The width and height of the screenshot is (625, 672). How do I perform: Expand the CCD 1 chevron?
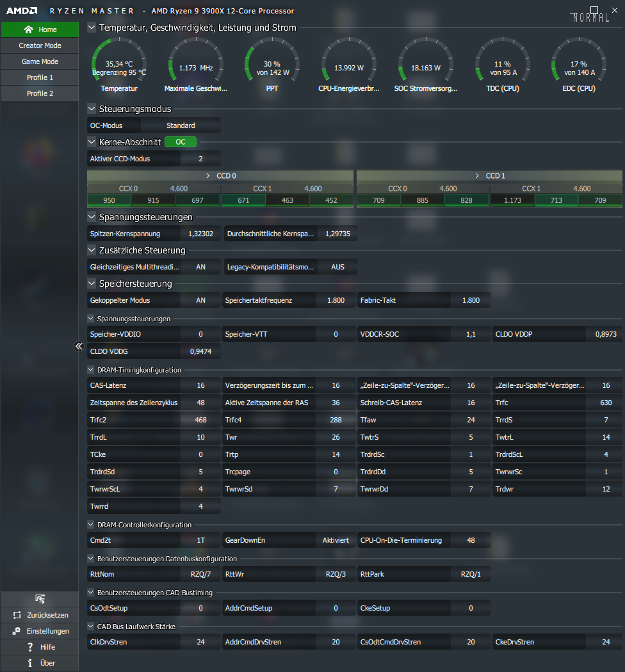477,176
